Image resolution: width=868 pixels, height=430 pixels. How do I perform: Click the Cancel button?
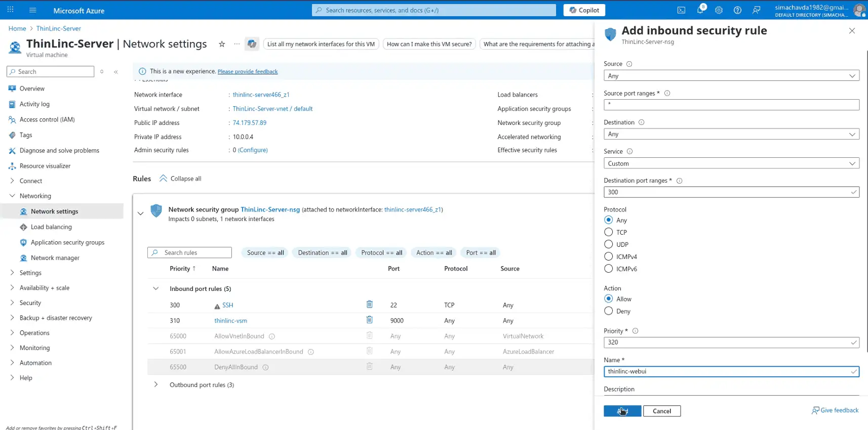[661, 411]
